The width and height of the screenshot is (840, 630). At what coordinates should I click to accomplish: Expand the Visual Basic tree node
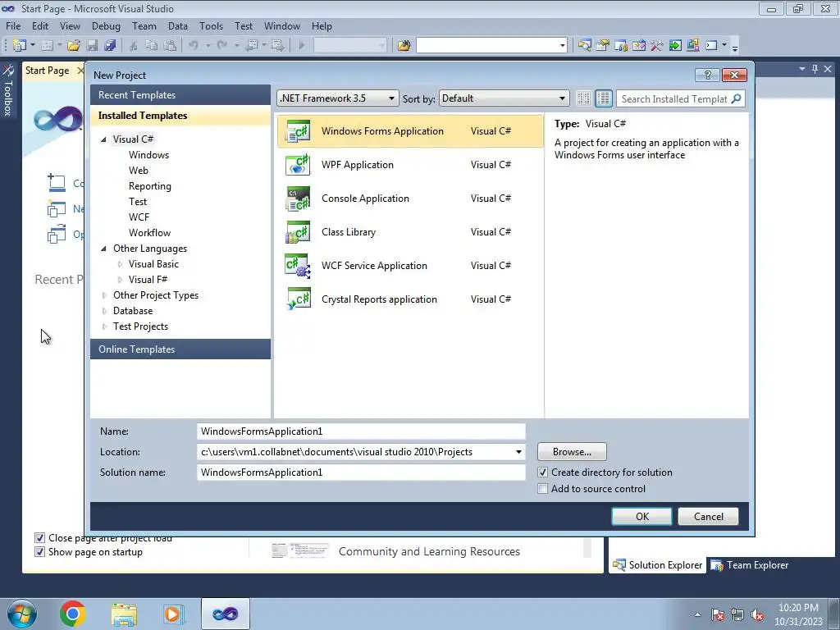tap(120, 264)
